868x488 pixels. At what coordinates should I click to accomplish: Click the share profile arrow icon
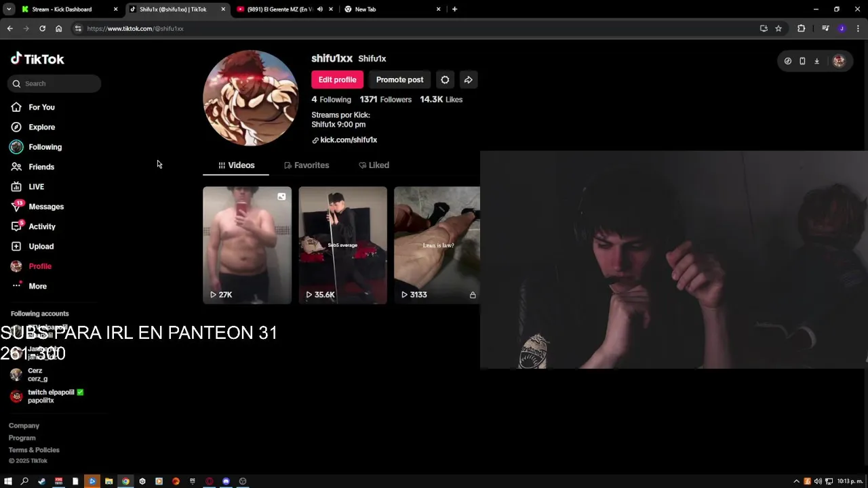pos(468,80)
